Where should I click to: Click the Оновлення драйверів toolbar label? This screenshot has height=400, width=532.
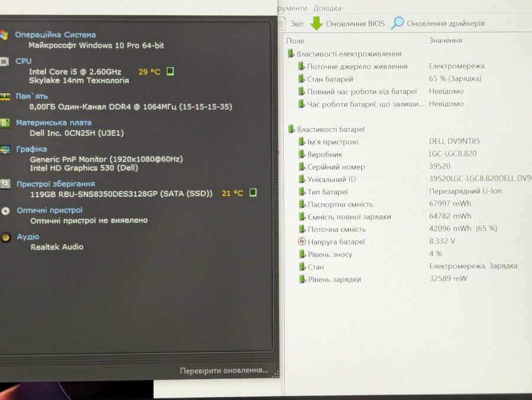(446, 24)
